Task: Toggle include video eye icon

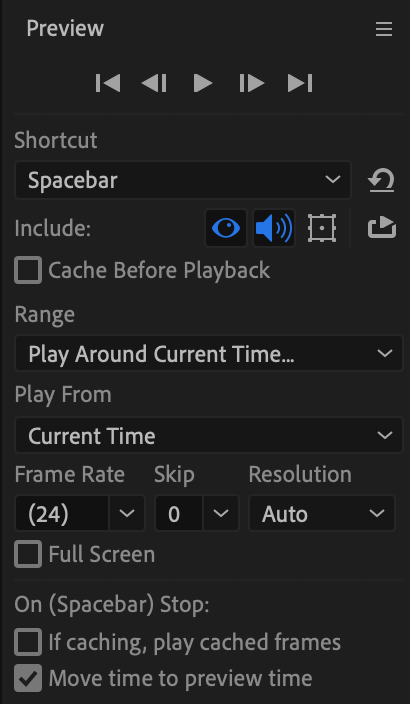Action: click(x=226, y=228)
